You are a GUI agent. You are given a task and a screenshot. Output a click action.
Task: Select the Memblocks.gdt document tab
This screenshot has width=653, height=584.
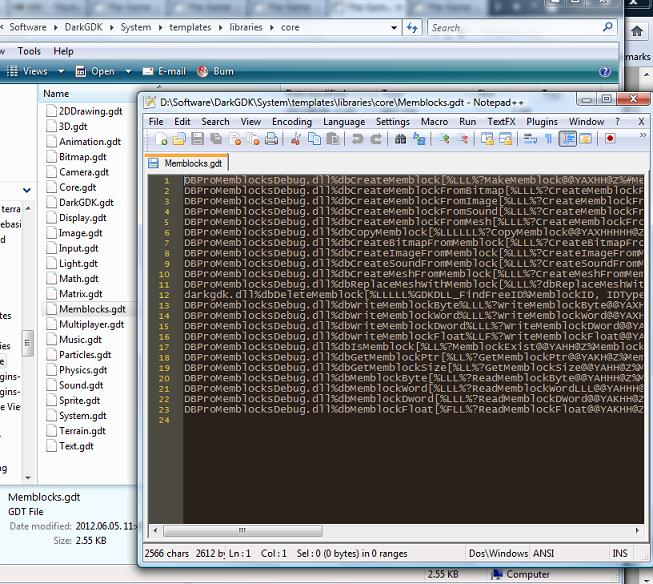pos(187,163)
